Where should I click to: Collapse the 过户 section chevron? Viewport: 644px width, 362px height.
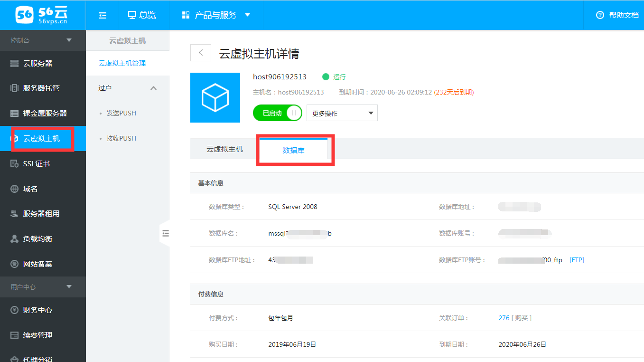[x=153, y=88]
